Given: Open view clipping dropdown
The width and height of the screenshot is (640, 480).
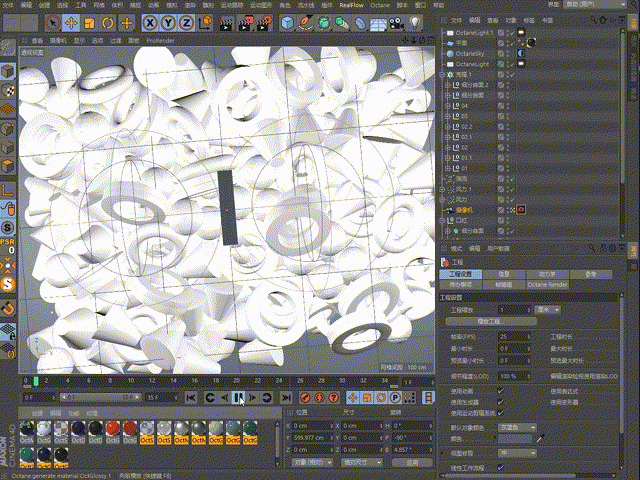Looking at the screenshot, I should click(x=518, y=453).
